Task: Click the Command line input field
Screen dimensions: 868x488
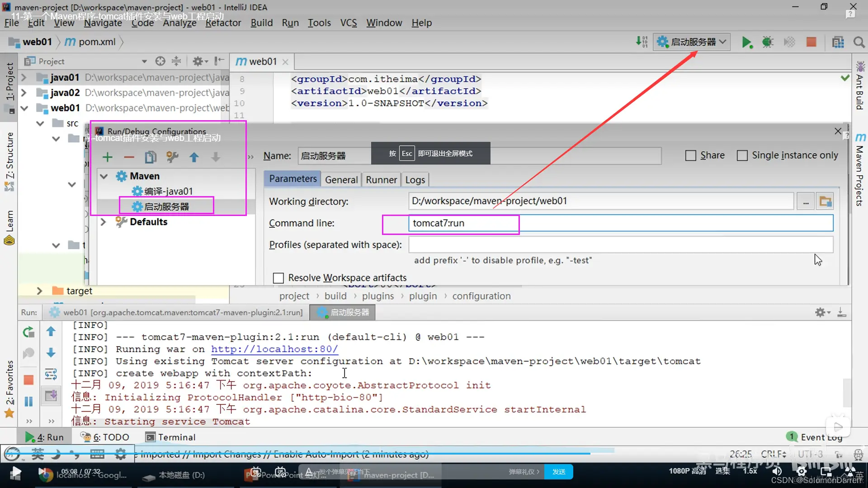Action: pyautogui.click(x=620, y=223)
